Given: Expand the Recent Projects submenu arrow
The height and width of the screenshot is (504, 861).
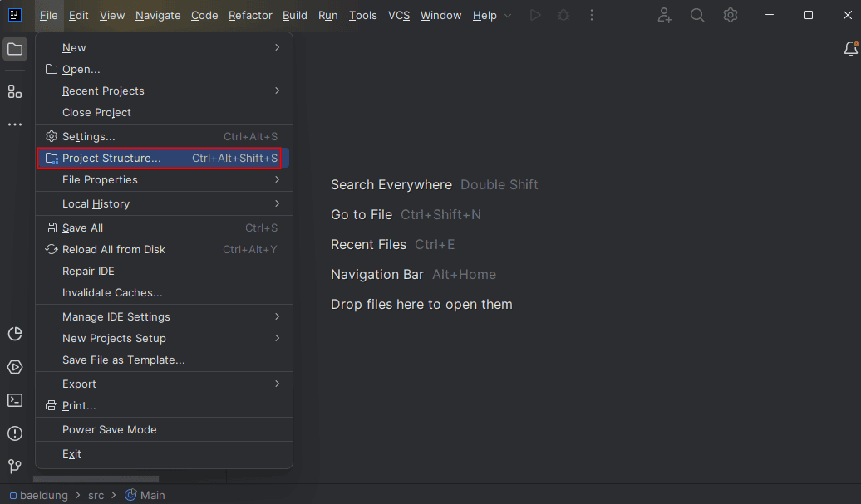Looking at the screenshot, I should [278, 91].
